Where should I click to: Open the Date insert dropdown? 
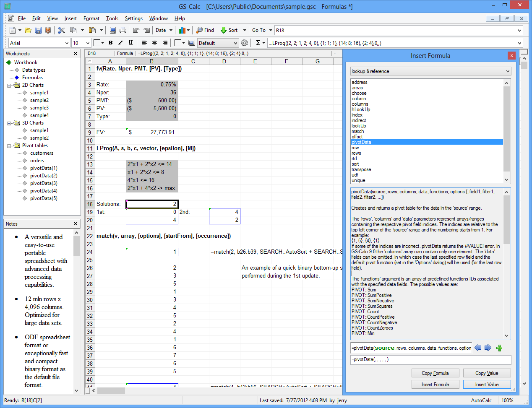(163, 30)
